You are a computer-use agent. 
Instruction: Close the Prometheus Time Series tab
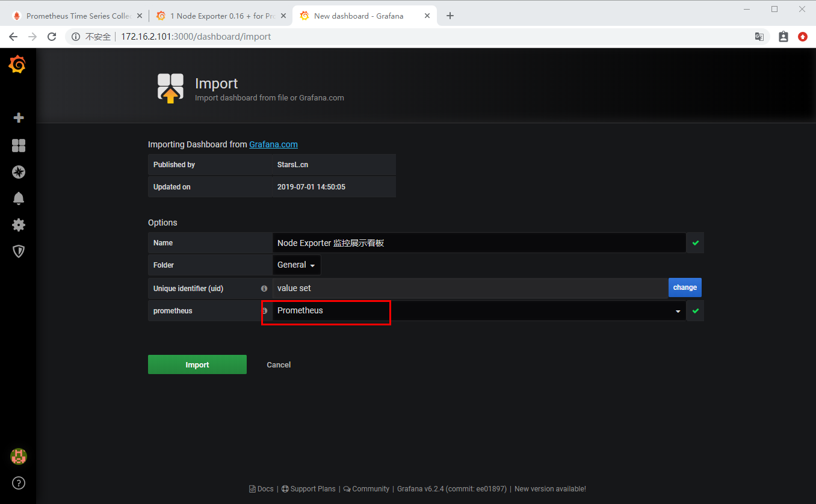(x=139, y=16)
